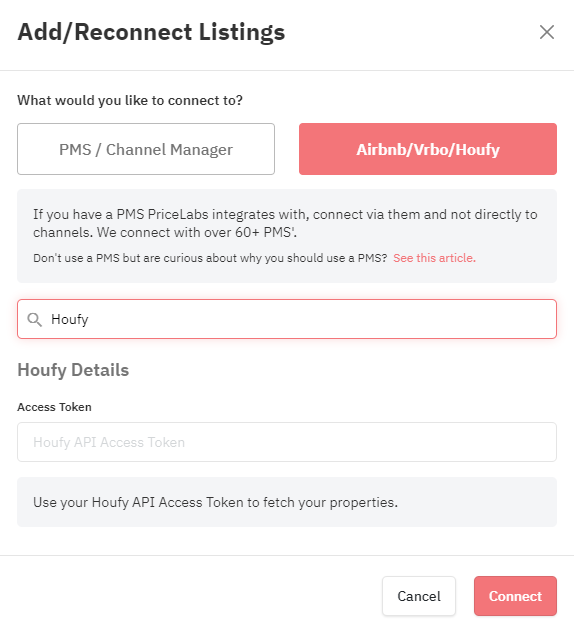Close the Add/Reconnect Listings dialog

coord(547,32)
